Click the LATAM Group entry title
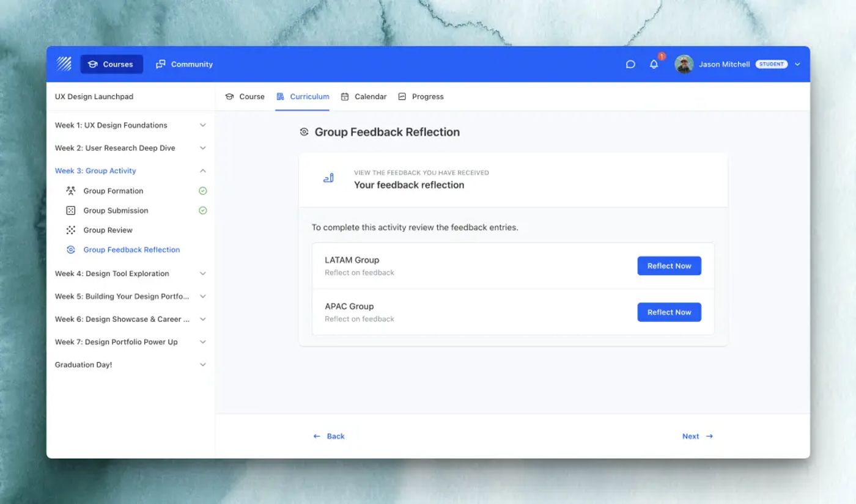 tap(352, 260)
